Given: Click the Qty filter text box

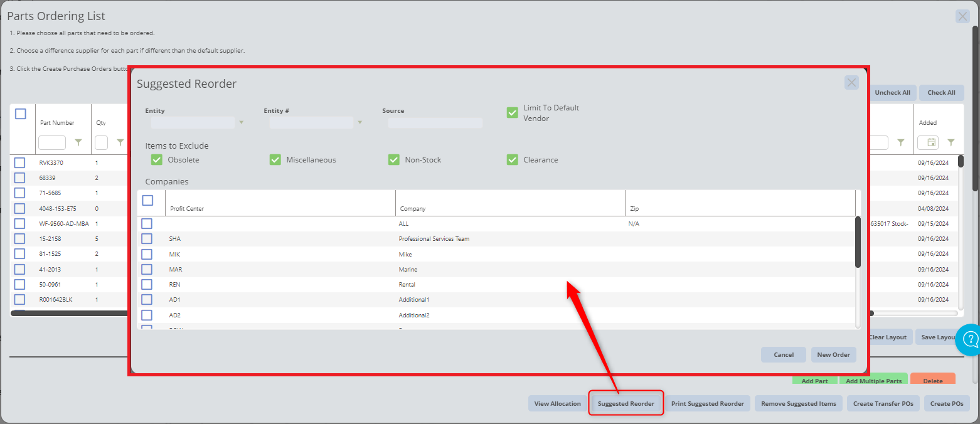Looking at the screenshot, I should coord(101,143).
